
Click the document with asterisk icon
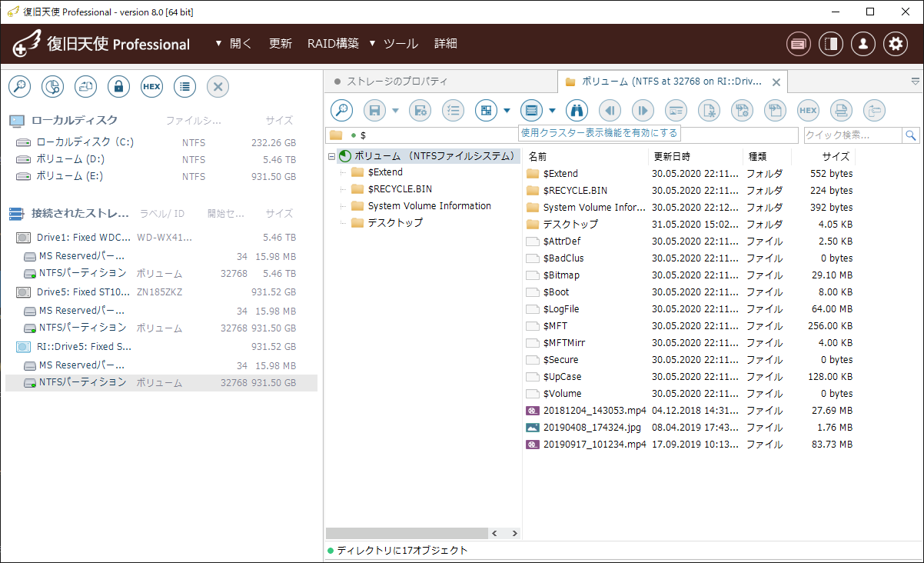tap(709, 110)
